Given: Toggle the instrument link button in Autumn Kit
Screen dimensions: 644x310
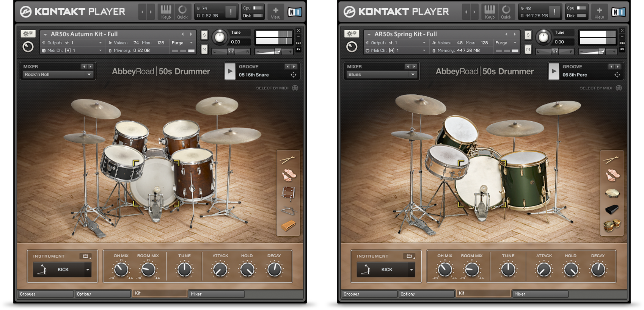Looking at the screenshot, I should tap(85, 257).
